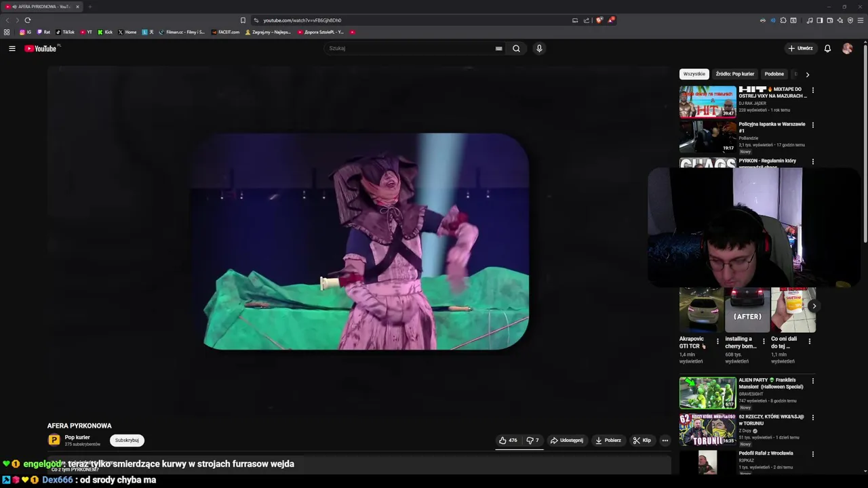Screen dimensions: 868x488
Task: Open the media control music note icon
Action: (x=810, y=20)
